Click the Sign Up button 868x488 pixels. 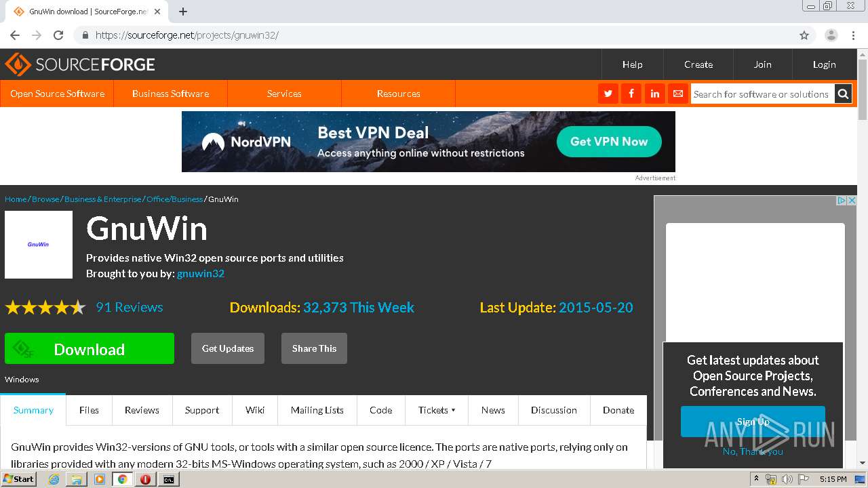point(753,422)
